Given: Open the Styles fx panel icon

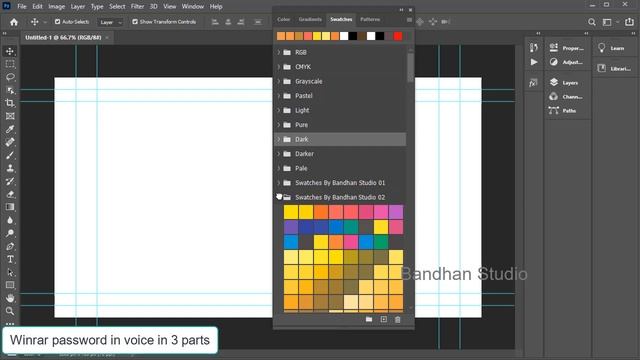Looking at the screenshot, I should [533, 83].
